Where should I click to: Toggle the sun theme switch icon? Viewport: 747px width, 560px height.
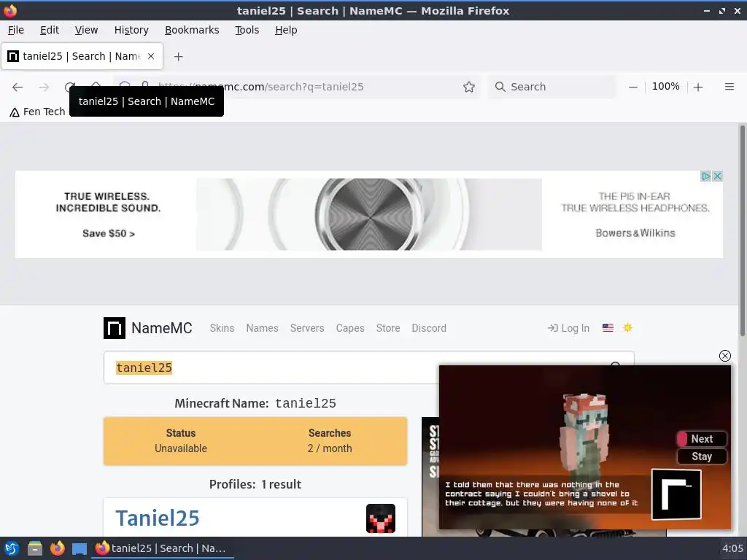click(x=627, y=327)
